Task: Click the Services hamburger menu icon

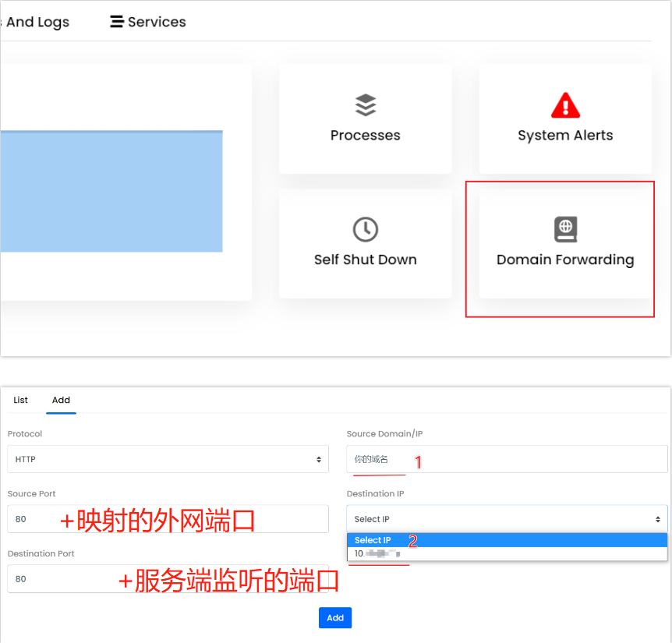Action: pyautogui.click(x=117, y=22)
